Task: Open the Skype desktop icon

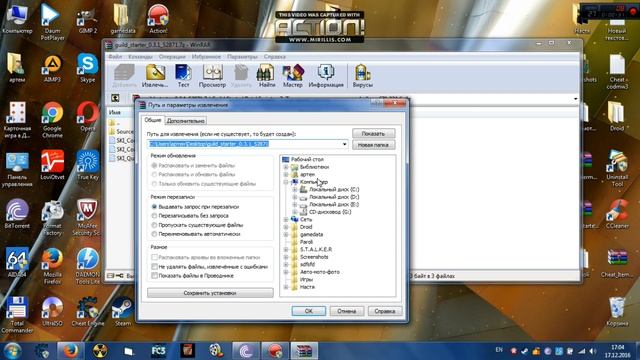Action: (87, 68)
